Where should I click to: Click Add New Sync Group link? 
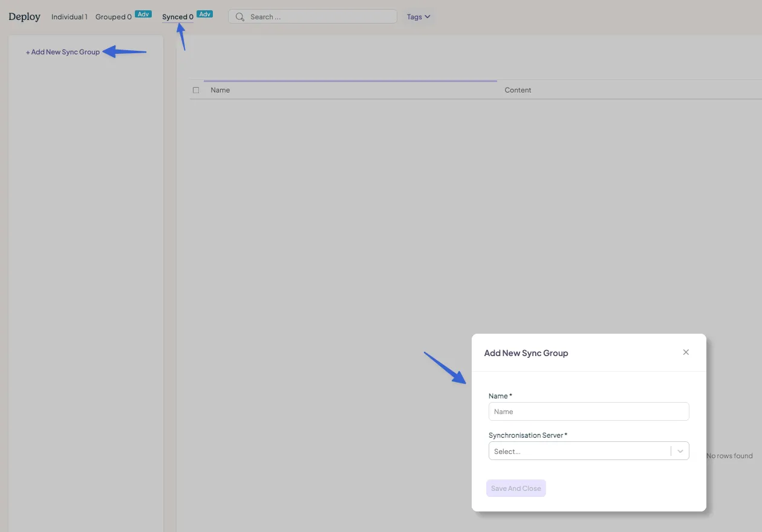pos(63,52)
